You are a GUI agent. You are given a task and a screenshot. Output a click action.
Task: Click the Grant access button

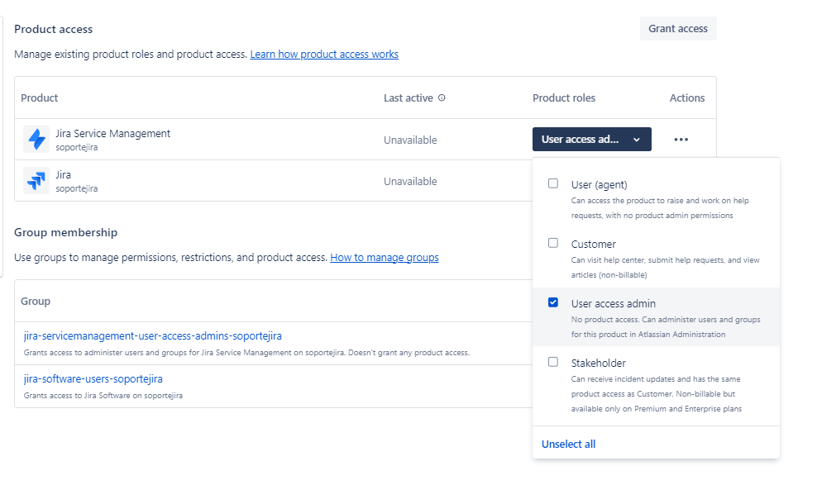pyautogui.click(x=677, y=29)
